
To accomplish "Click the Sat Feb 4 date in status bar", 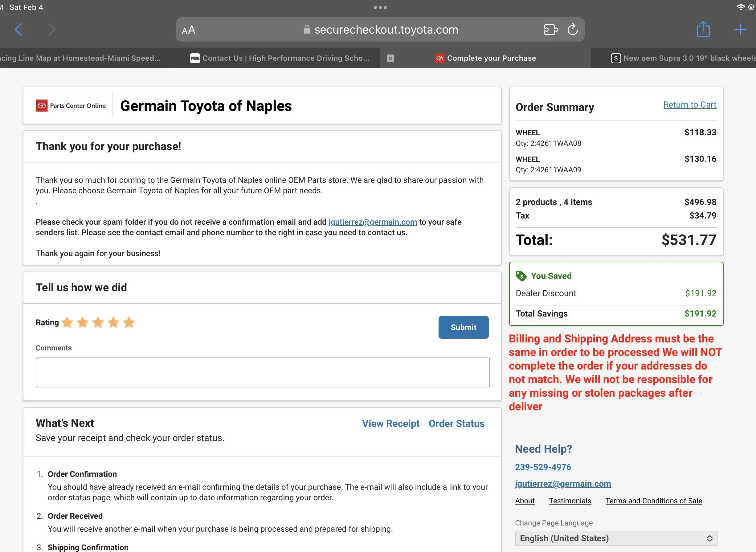I will [x=27, y=7].
